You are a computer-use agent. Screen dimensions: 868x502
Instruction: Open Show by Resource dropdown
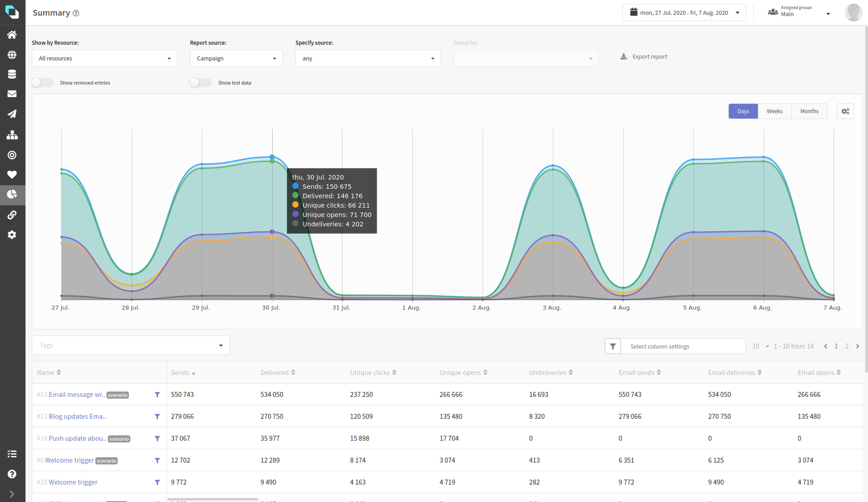(x=104, y=58)
